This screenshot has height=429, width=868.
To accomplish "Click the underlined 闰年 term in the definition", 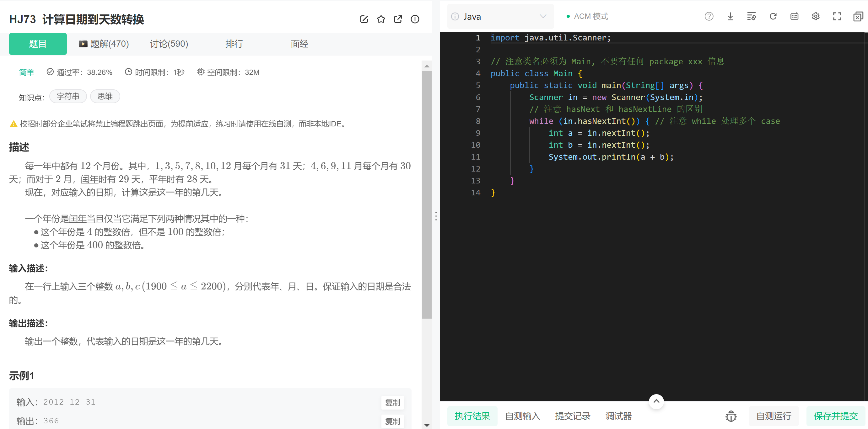I will click(x=77, y=219).
